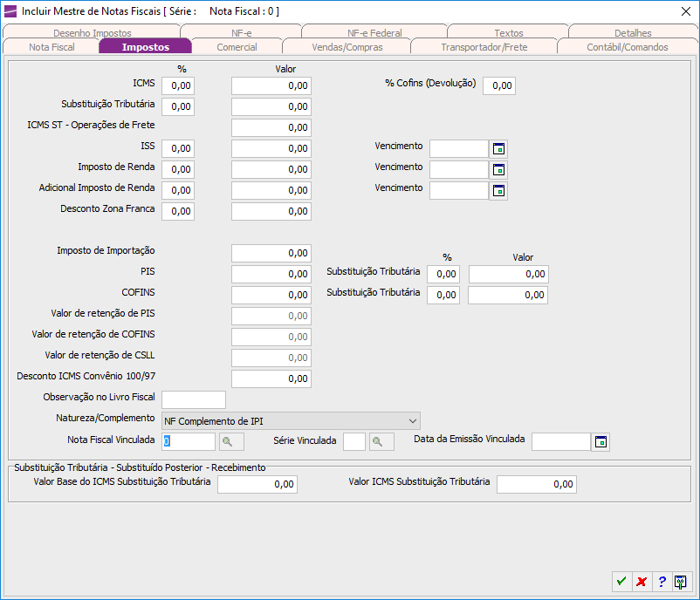
Task: Click the Observação no Livro Fiscal field
Action: pyautogui.click(x=194, y=400)
